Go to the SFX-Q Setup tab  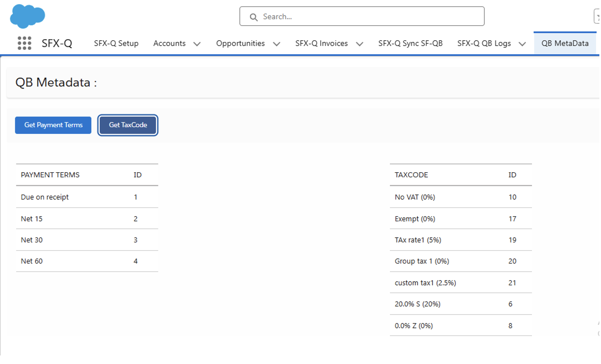(x=116, y=43)
